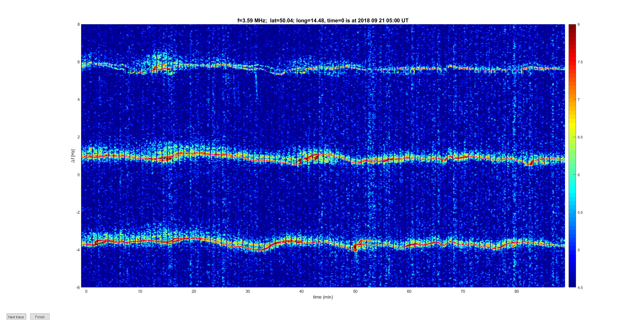Click the Finish button
644x323 pixels.
click(x=40, y=317)
